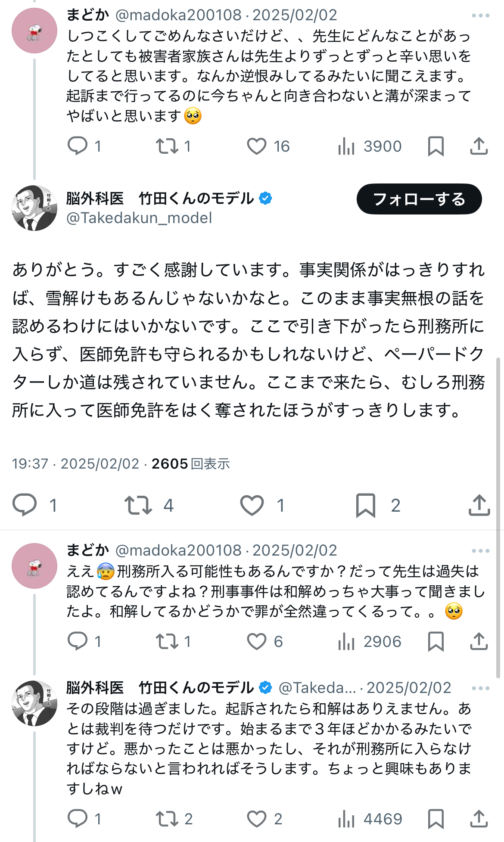Like the top まどか post with 16 likes
Screen dimensions: 504x842
point(257,146)
